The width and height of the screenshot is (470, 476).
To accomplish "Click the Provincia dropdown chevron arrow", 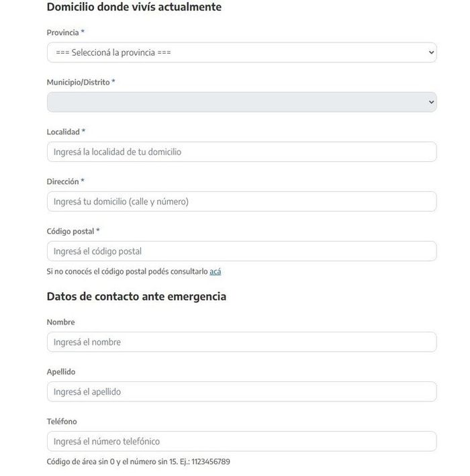I will point(431,52).
